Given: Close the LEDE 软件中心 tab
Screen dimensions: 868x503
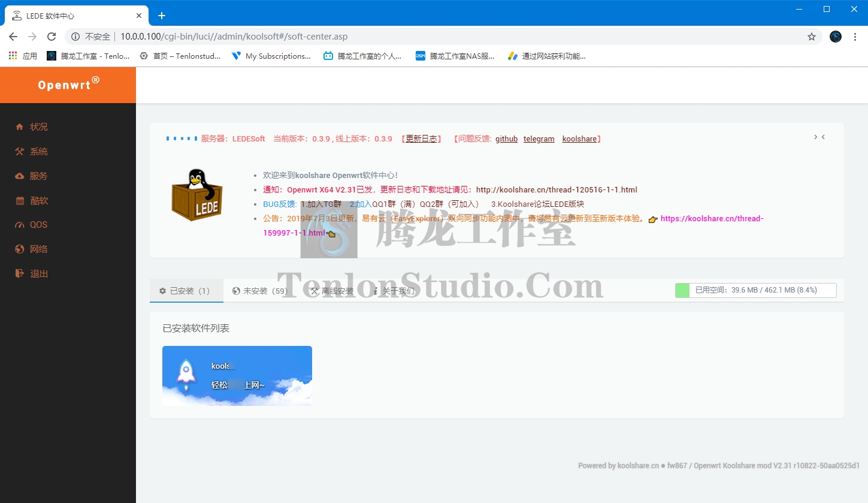Looking at the screenshot, I should tap(139, 16).
